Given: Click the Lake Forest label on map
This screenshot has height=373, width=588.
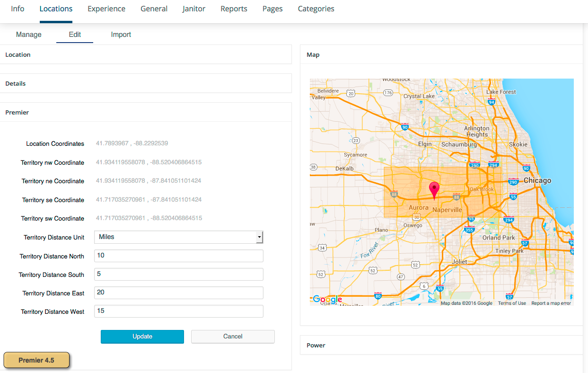Looking at the screenshot, I should click(501, 92).
